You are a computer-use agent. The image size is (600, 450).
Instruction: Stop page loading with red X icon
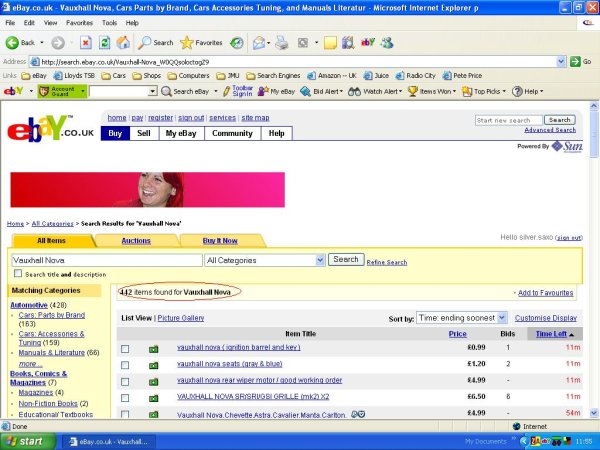point(86,43)
